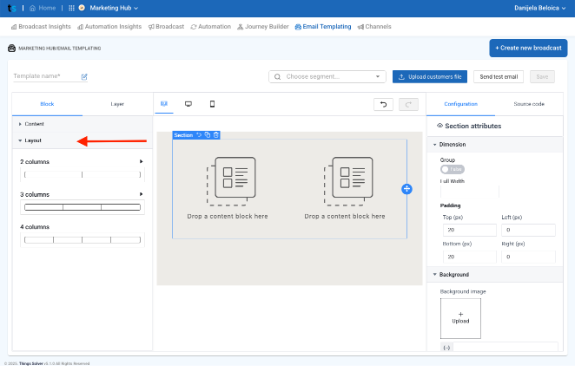
Task: Switch to the Source code tab
Action: tap(529, 104)
